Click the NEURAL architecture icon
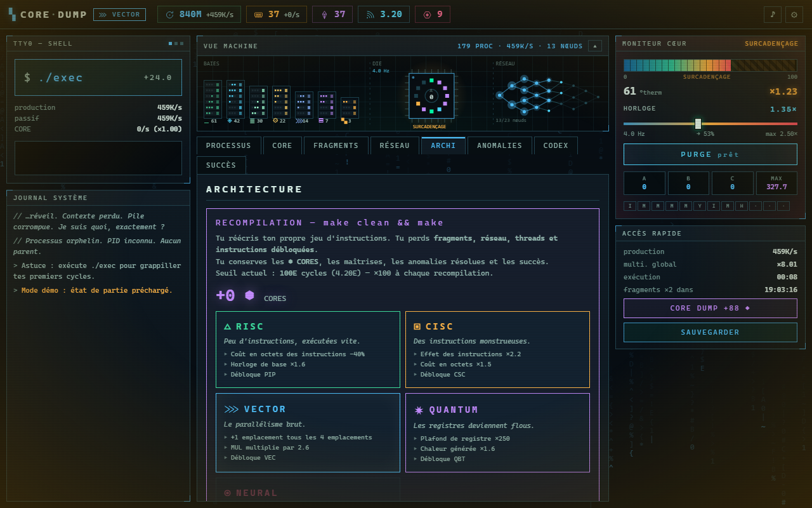 [x=228, y=493]
